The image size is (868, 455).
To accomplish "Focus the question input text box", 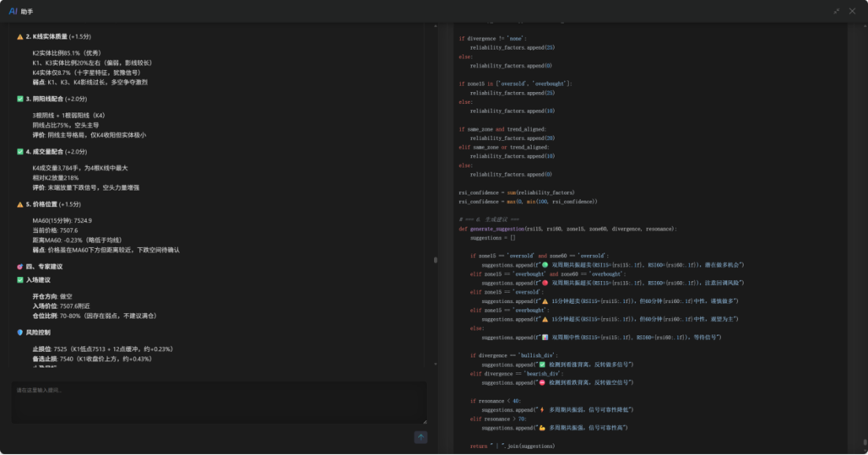I will click(x=217, y=402).
